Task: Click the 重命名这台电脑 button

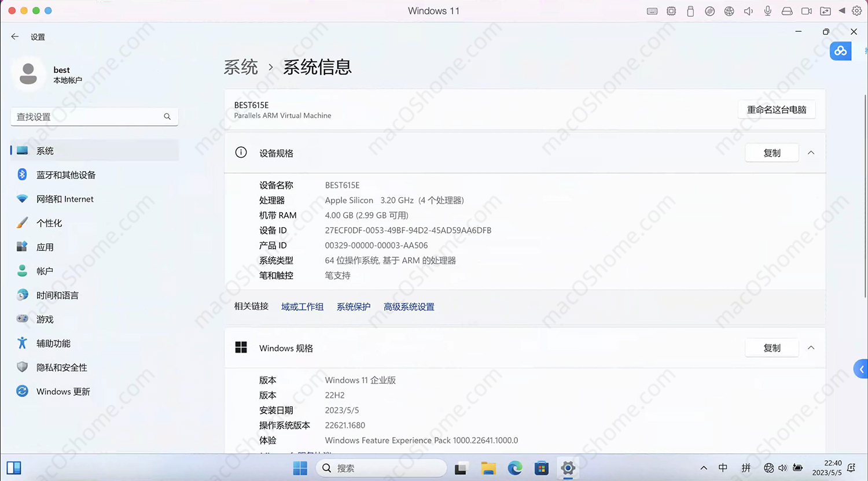Action: coord(777,110)
